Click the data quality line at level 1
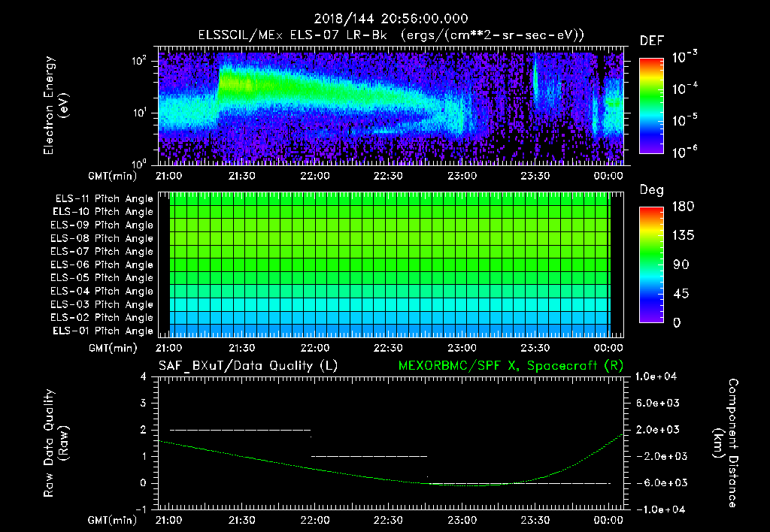Viewport: 770px width, 532px height. click(x=369, y=456)
